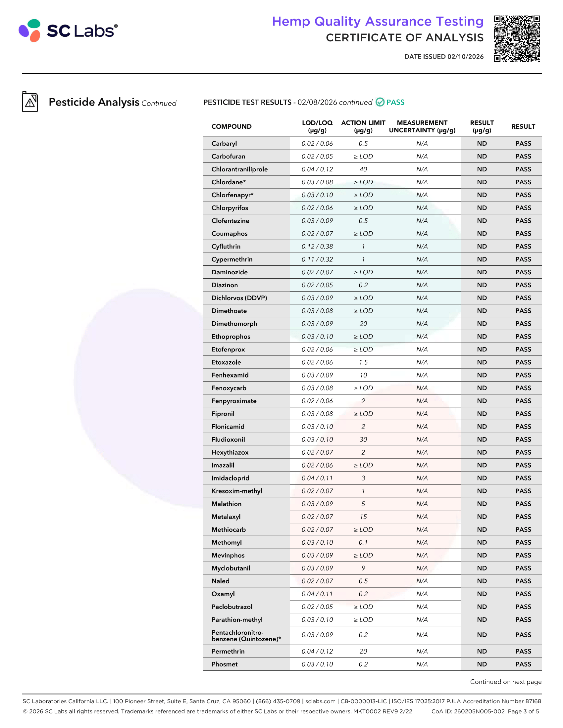Click the MEASUREMENT UNCERTAINTY column header
The image size is (563, 728).
[x=422, y=127]
